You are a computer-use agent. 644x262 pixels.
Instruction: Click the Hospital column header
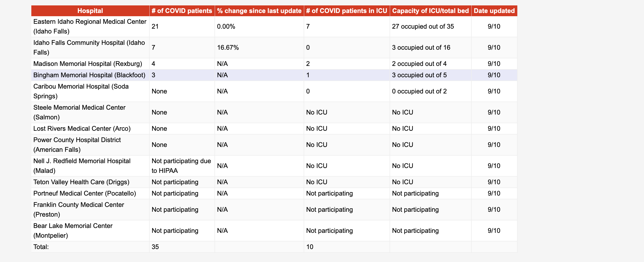90,11
